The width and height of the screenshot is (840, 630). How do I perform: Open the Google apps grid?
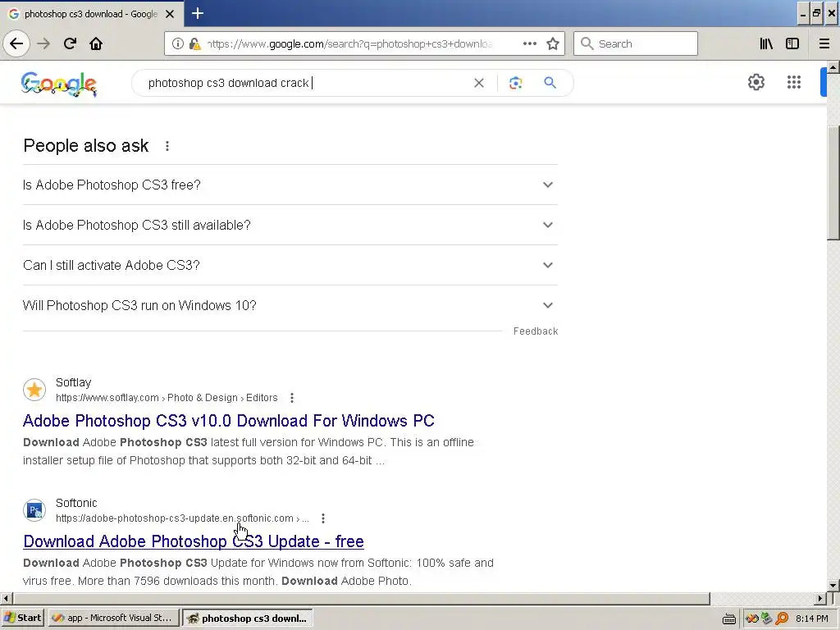pos(794,82)
